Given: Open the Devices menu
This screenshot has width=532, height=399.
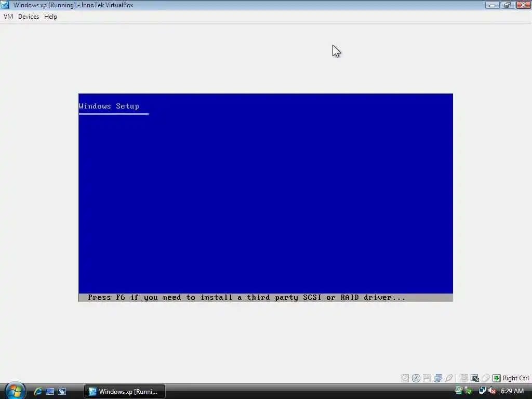Looking at the screenshot, I should pyautogui.click(x=29, y=17).
